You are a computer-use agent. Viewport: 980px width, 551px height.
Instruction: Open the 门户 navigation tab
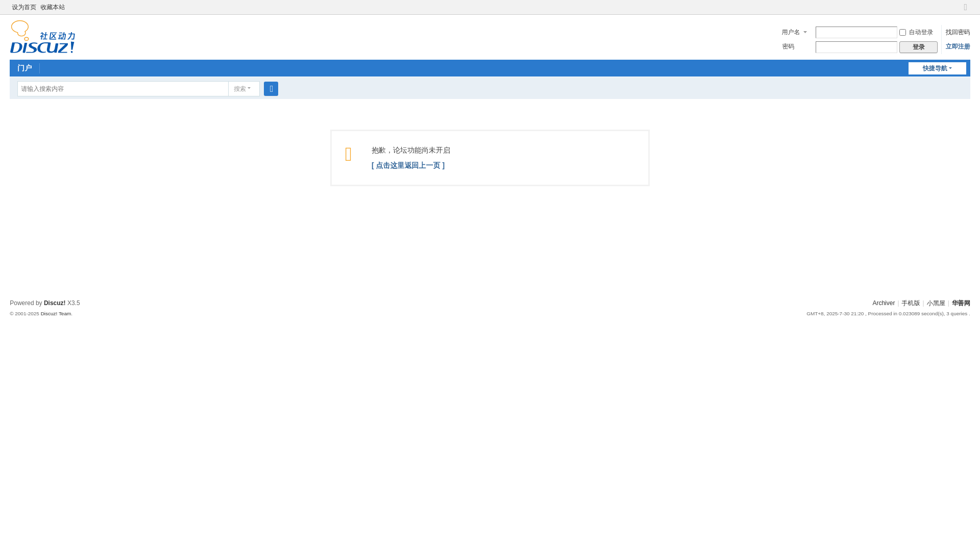(x=24, y=68)
